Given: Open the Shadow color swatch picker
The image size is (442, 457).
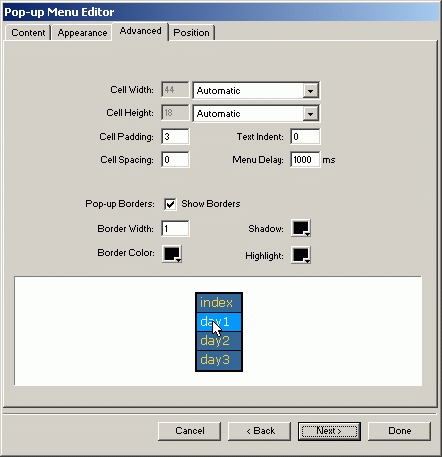Looking at the screenshot, I should [301, 228].
